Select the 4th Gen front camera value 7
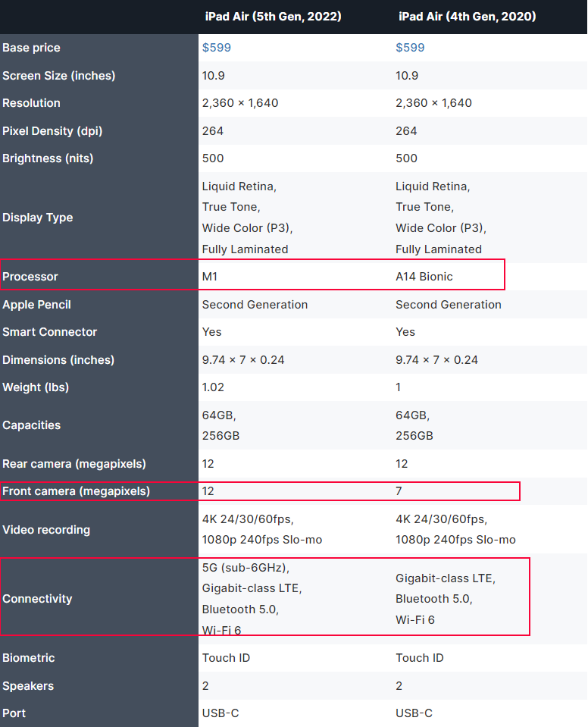This screenshot has width=588, height=727. pos(399,491)
